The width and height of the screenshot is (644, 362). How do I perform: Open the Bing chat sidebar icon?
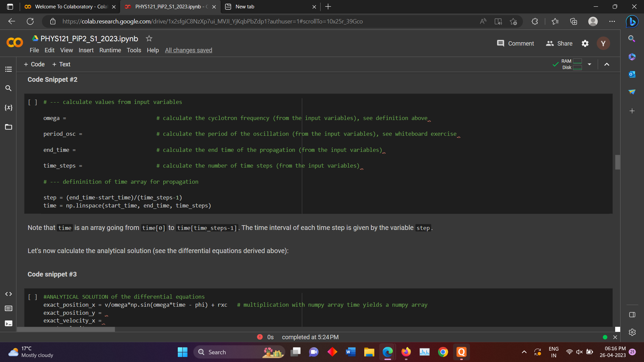(x=632, y=21)
